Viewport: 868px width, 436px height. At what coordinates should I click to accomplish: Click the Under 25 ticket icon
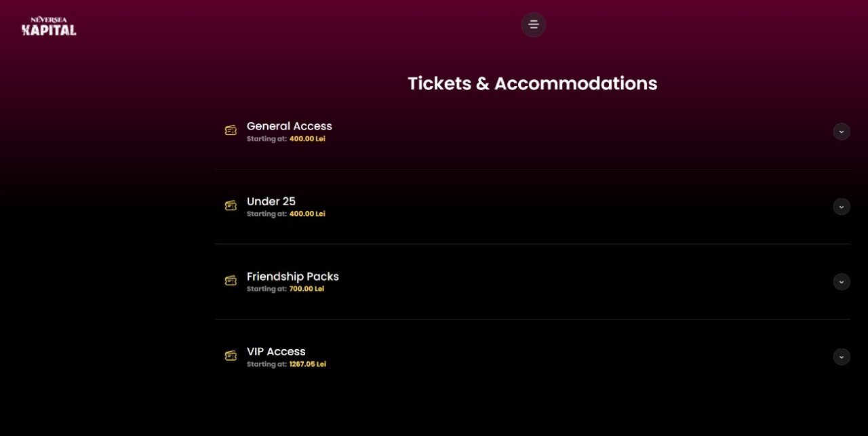[231, 205]
